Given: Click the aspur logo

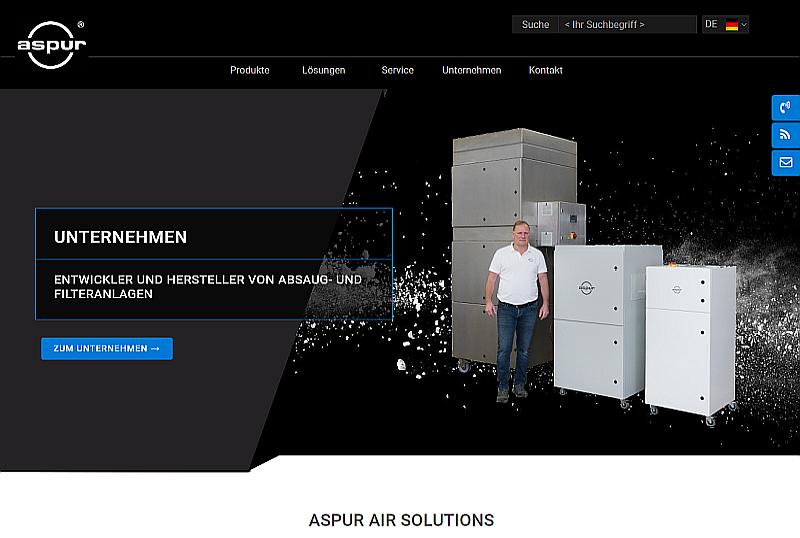Looking at the screenshot, I should [52, 44].
